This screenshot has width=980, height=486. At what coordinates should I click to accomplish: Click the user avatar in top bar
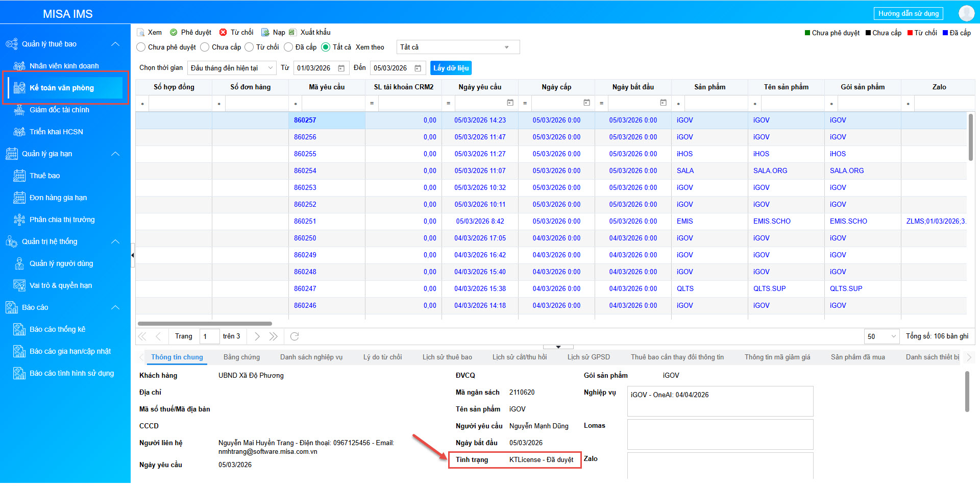(966, 13)
